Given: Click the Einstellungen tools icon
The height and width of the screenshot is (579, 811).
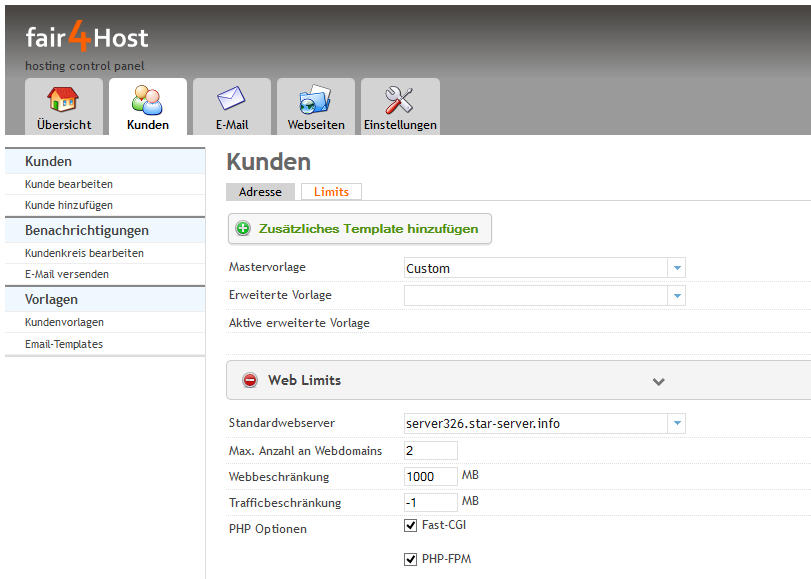Looking at the screenshot, I should pos(400,100).
